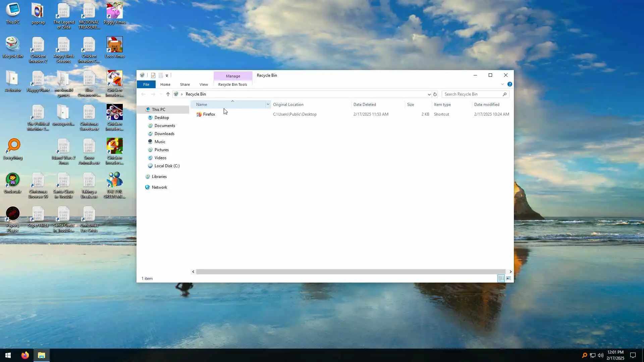Open the File menu
This screenshot has width=644, height=362.
[x=146, y=84]
